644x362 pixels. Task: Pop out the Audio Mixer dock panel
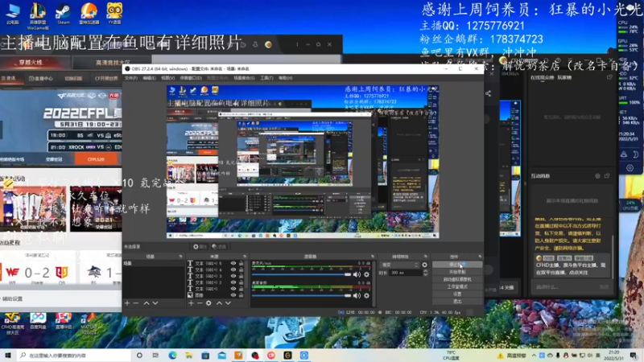373,257
